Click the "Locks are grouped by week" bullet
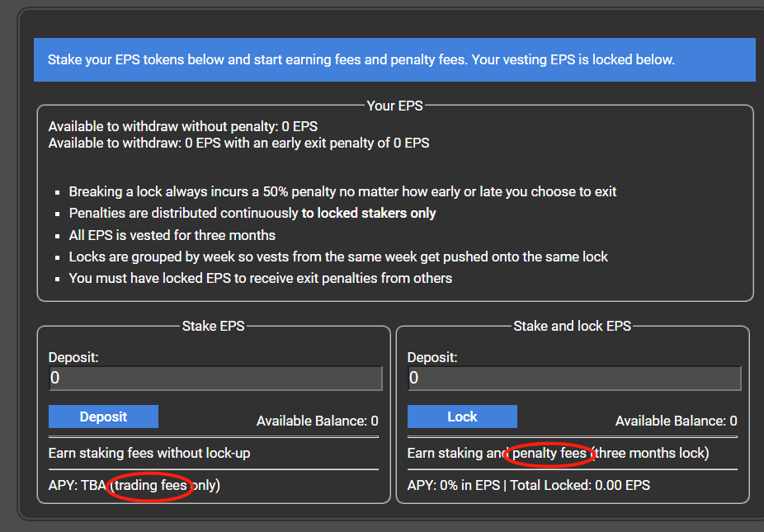Image resolution: width=764 pixels, height=532 pixels. point(338,257)
